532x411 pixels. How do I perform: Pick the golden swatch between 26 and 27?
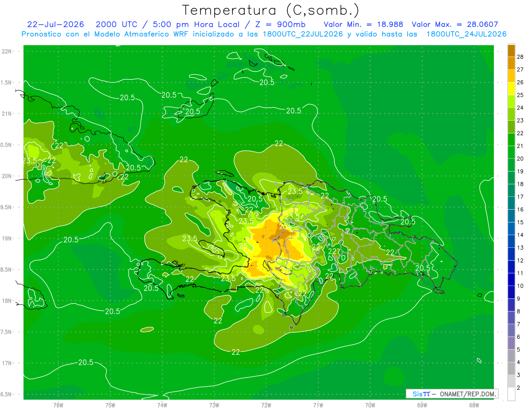(x=511, y=76)
